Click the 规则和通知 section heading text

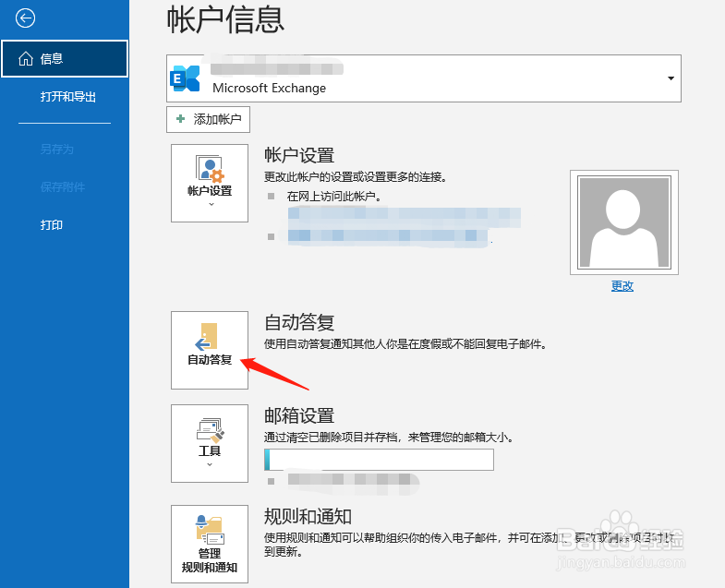point(308,516)
